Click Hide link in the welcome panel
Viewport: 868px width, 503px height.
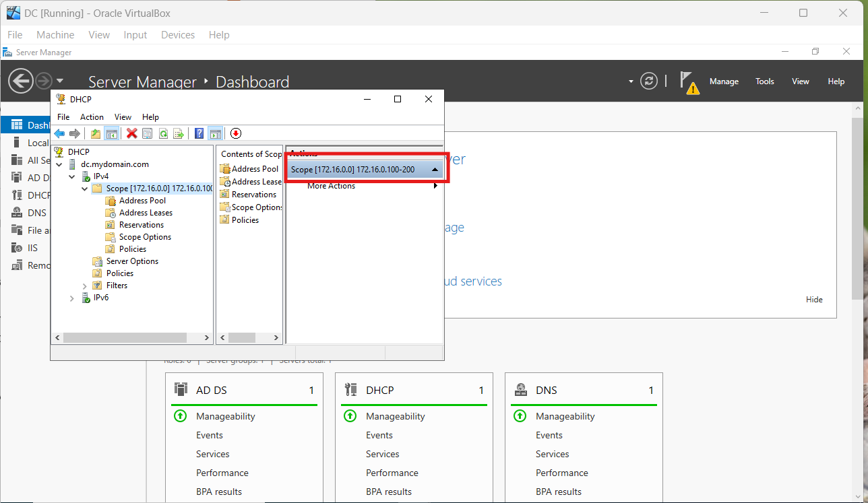tap(814, 300)
